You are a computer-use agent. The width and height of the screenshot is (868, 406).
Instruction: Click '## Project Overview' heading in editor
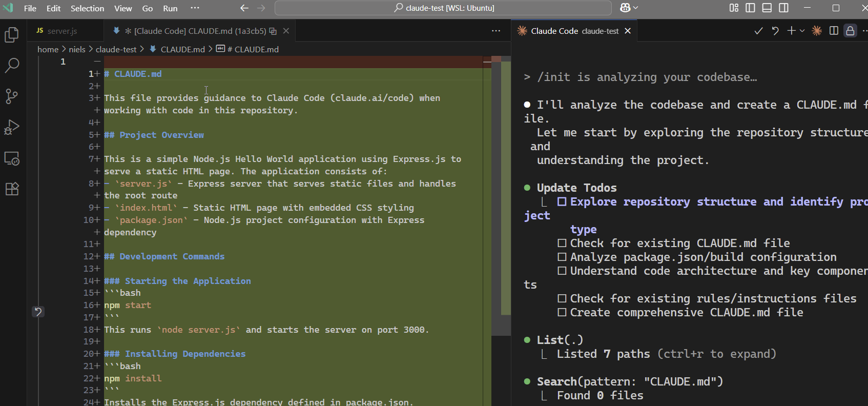pos(154,135)
